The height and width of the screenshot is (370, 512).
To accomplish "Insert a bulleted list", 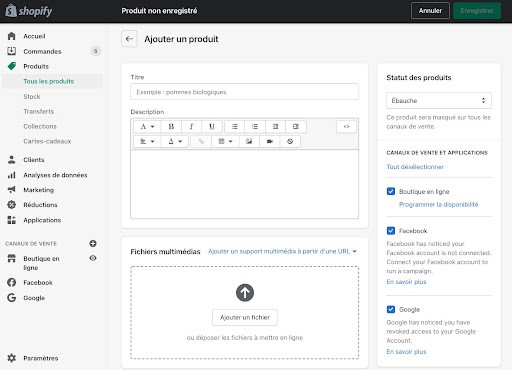I will [235, 127].
